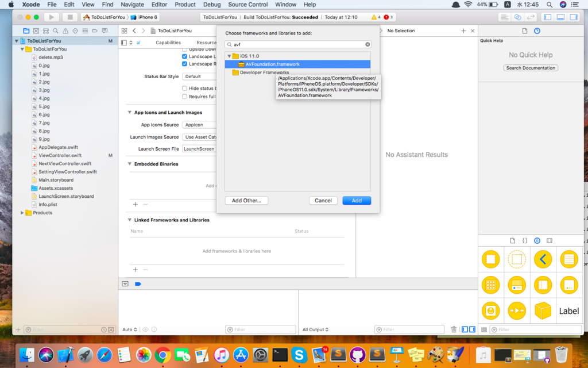Collapse the Embedded Binaries section

click(129, 164)
